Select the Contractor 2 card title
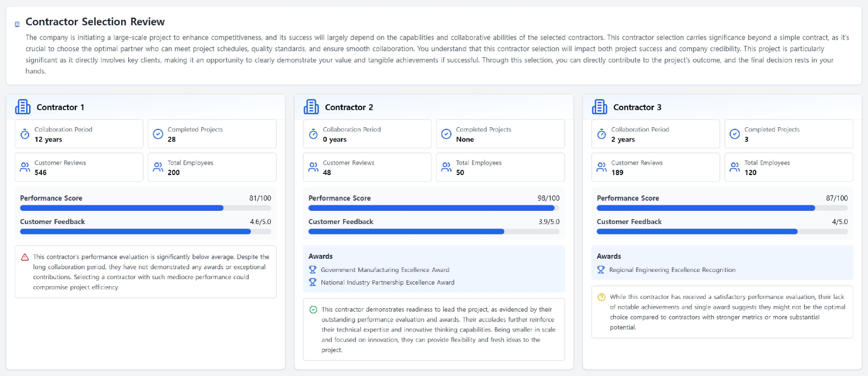The height and width of the screenshot is (376, 868). pyautogui.click(x=349, y=107)
